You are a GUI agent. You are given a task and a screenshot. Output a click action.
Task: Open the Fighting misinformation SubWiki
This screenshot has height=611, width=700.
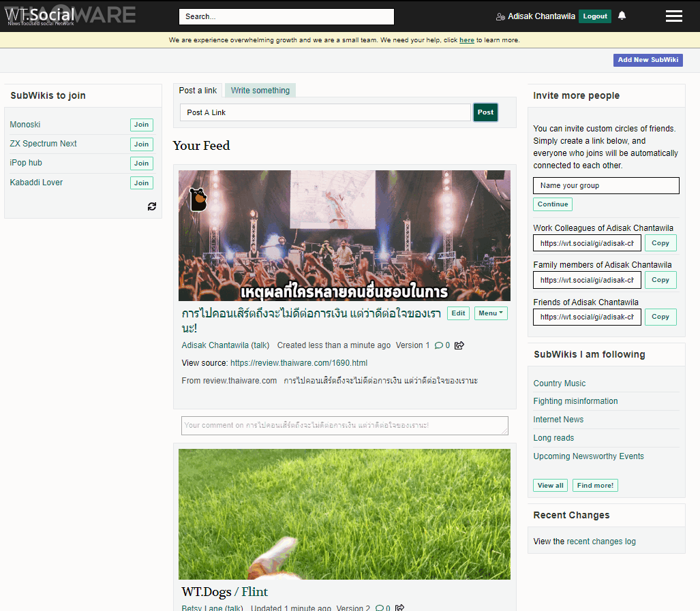coord(575,401)
